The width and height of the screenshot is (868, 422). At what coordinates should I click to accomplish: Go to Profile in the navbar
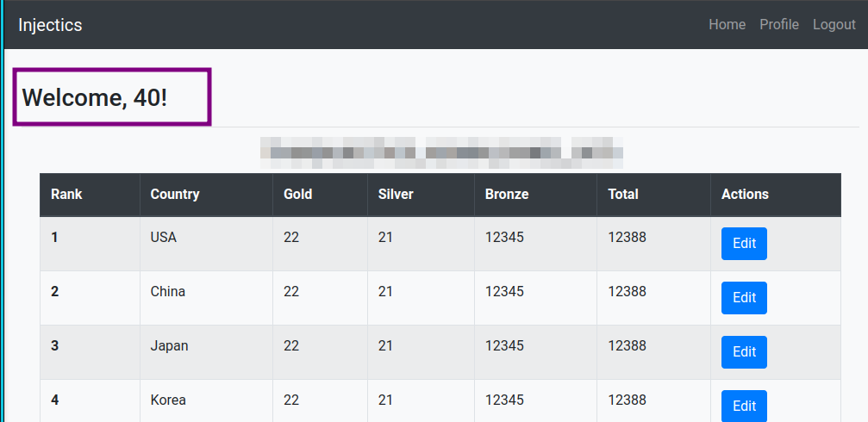[778, 25]
